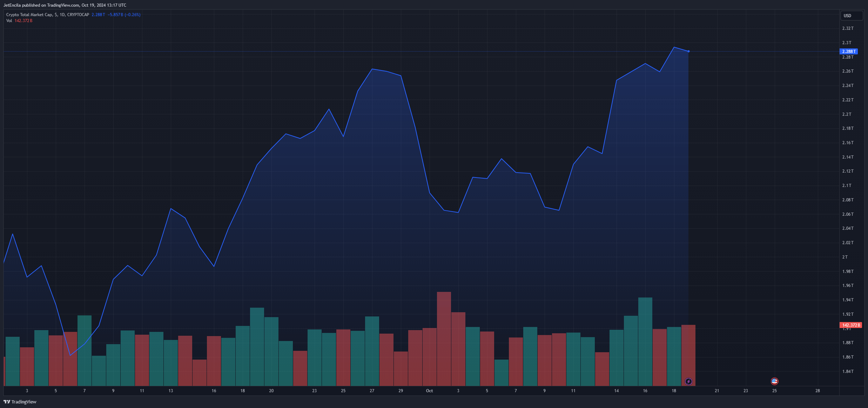868x408 pixels.
Task: Click the 28 date label on time axis
Action: coord(817,391)
